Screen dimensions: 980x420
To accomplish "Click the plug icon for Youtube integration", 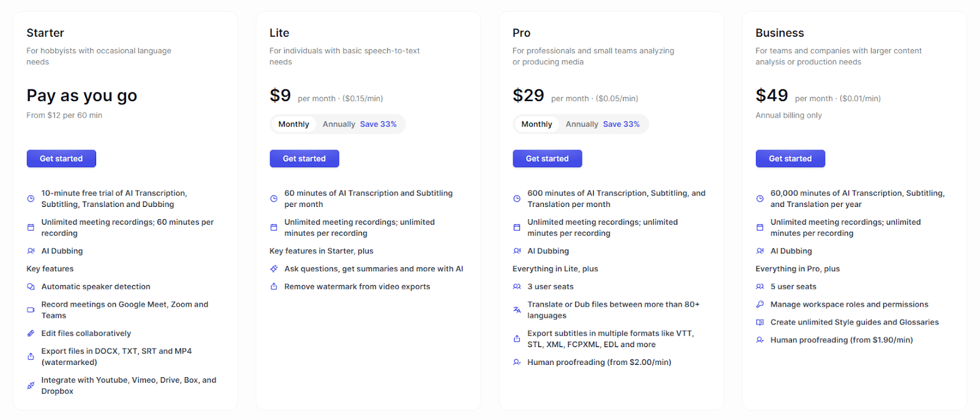I will point(31,386).
